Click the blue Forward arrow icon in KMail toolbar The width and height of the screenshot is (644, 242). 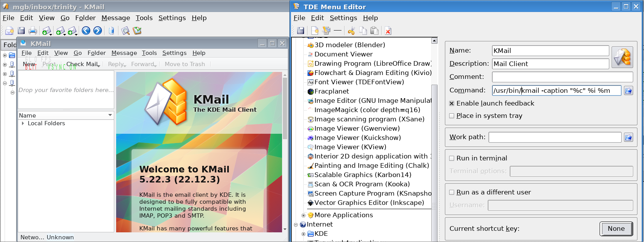[98, 31]
